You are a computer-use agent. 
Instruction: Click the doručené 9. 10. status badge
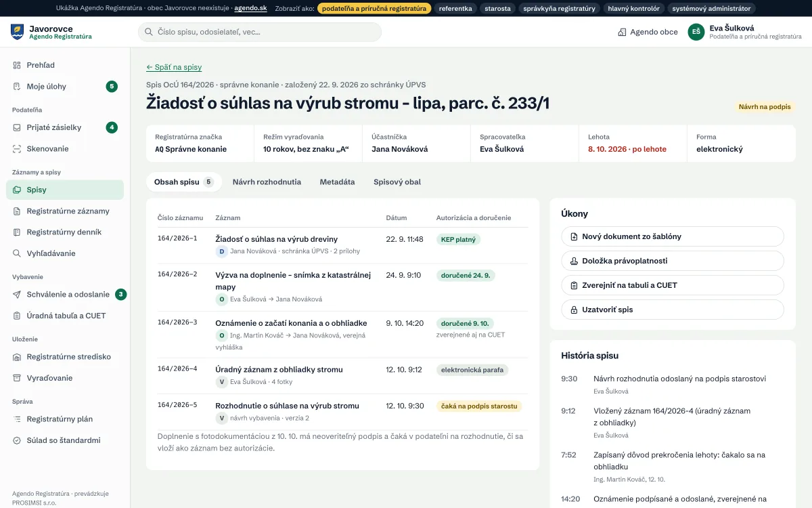click(x=466, y=323)
